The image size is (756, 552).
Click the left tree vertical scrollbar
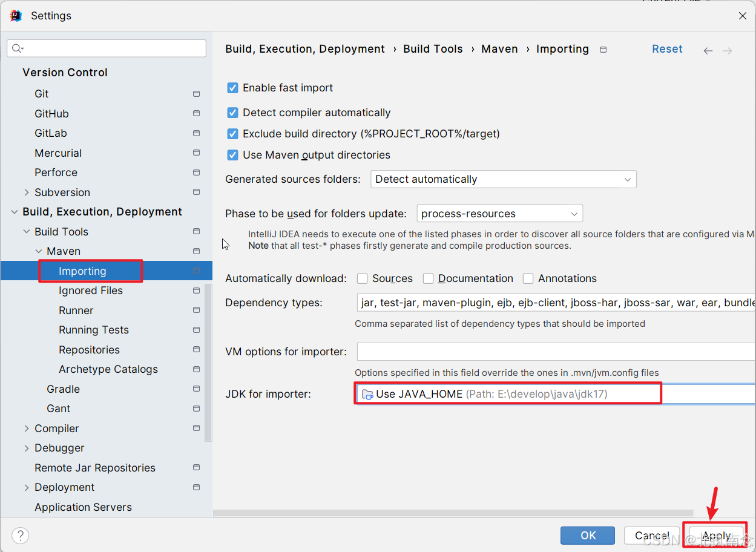208,362
